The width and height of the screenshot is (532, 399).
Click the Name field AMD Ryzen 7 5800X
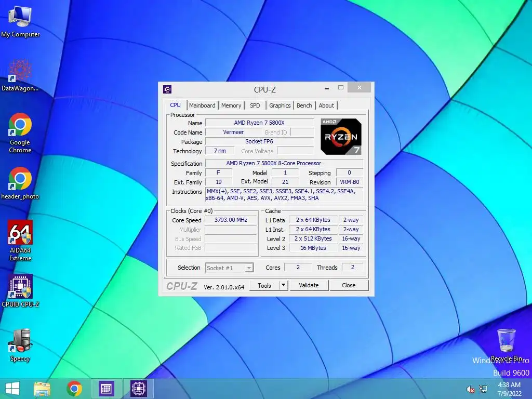[260, 123]
